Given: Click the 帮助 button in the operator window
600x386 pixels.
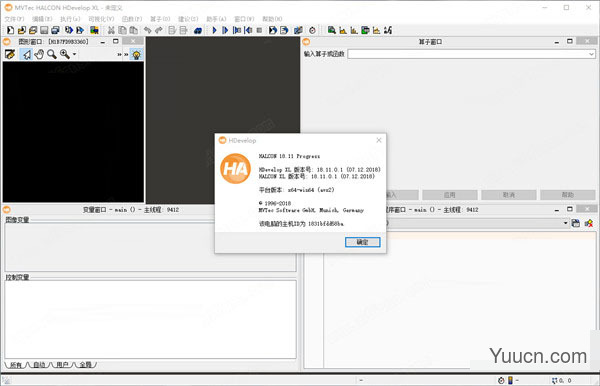Looking at the screenshot, I should 567,195.
